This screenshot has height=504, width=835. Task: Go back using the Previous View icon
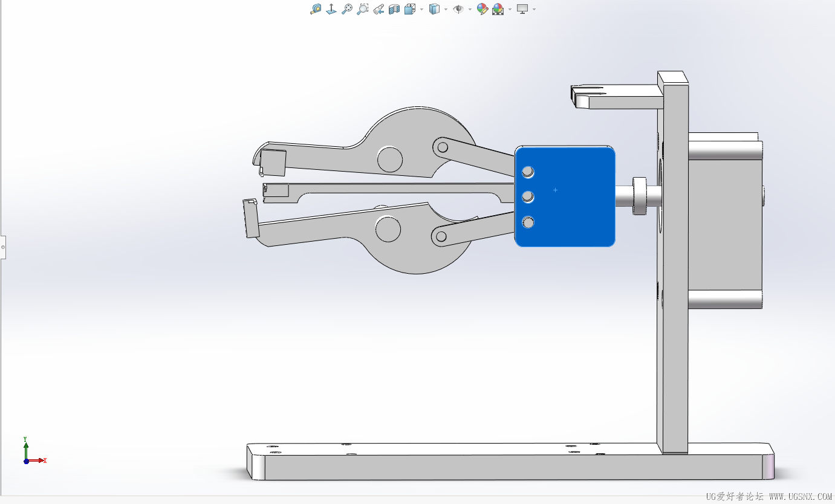379,9
